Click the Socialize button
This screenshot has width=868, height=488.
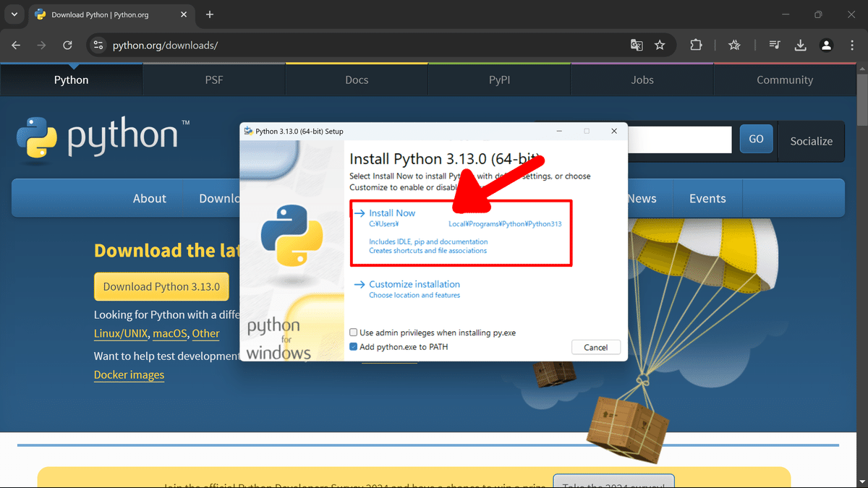pyautogui.click(x=812, y=141)
